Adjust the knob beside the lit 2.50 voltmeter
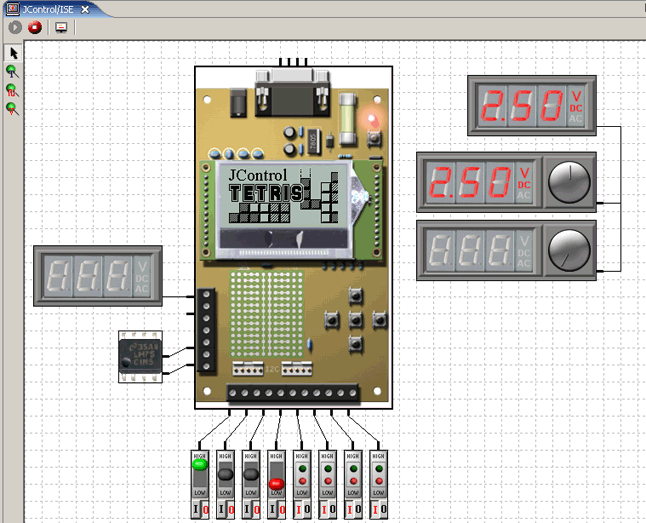Viewport: 646px width, 523px height. (x=571, y=180)
